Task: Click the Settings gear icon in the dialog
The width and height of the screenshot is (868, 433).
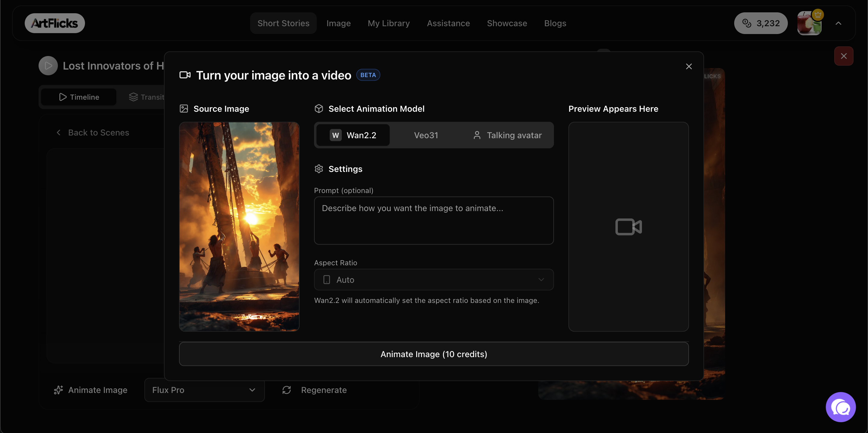Action: [x=319, y=169]
